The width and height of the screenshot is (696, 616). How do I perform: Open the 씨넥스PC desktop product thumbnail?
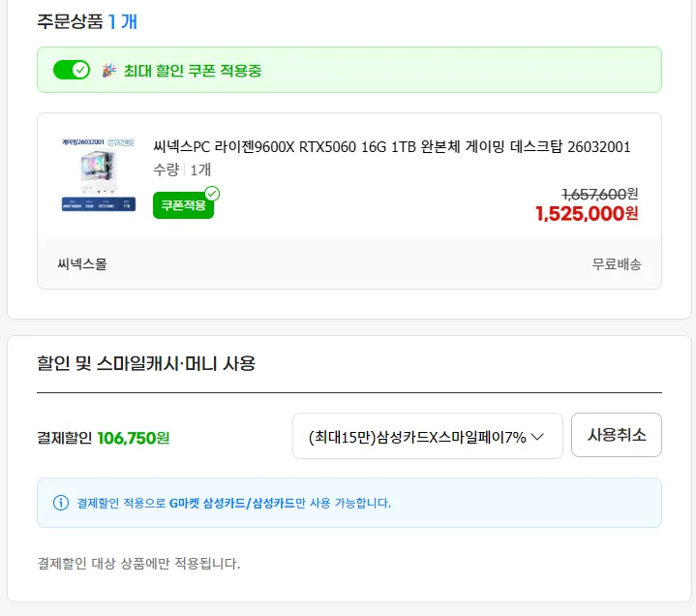click(x=96, y=176)
